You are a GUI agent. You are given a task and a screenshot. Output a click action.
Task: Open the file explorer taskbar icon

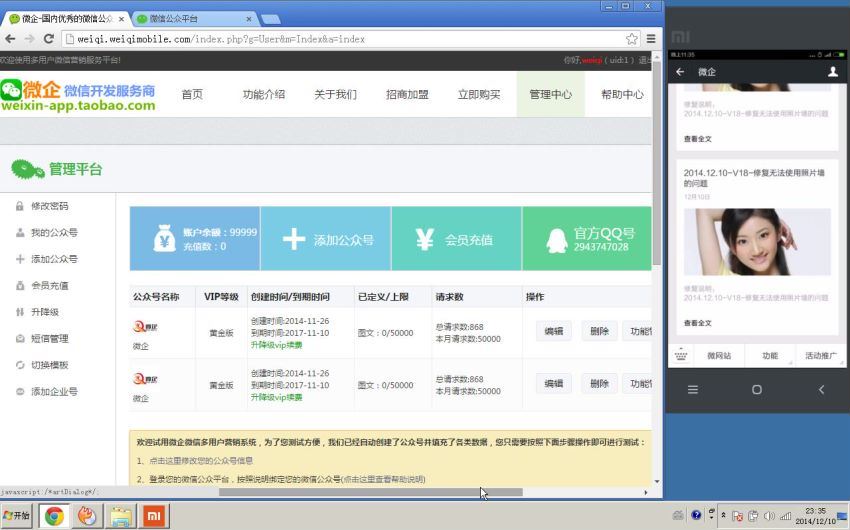coord(120,516)
